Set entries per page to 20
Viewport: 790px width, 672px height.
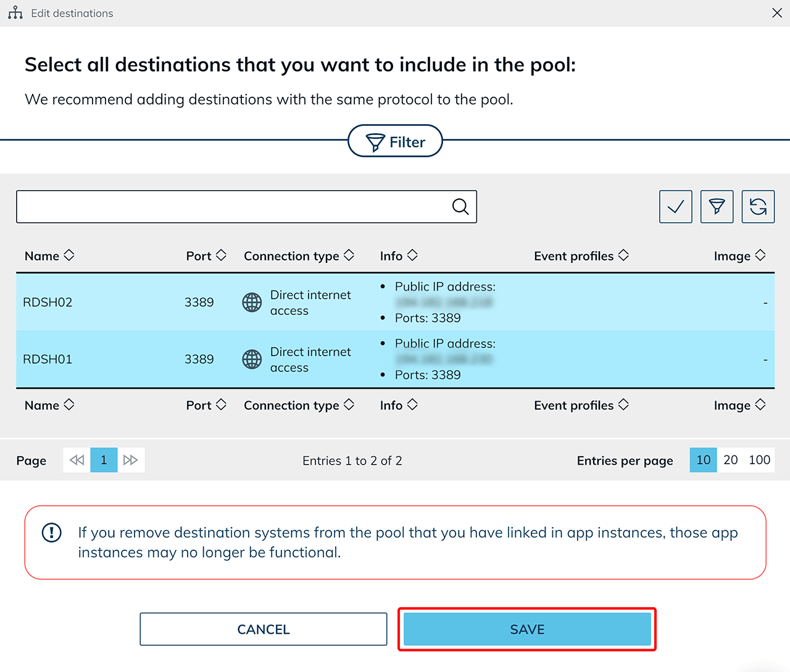coord(730,460)
